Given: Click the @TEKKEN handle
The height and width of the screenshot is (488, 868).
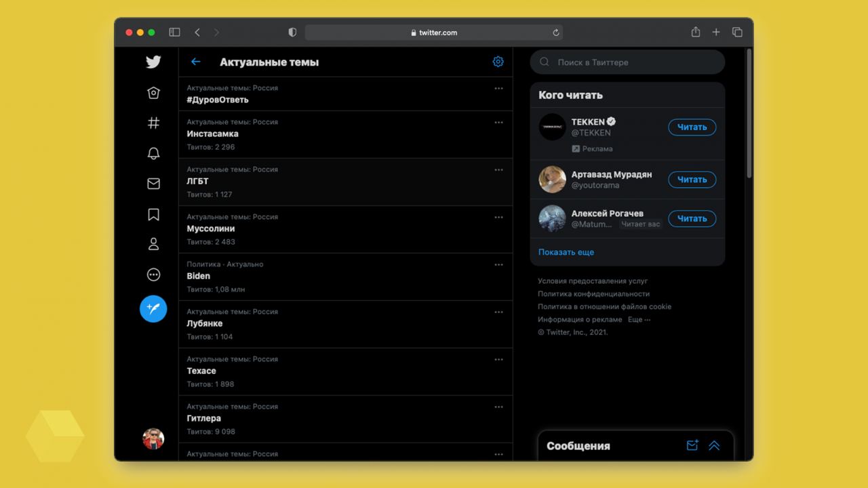Looking at the screenshot, I should [591, 133].
